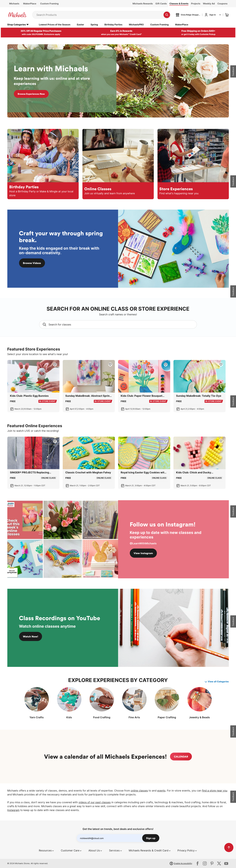Image resolution: width=236 pixels, height=868 pixels.
Task: Expand Customer Care footer section
Action: pyautogui.click(x=71, y=850)
